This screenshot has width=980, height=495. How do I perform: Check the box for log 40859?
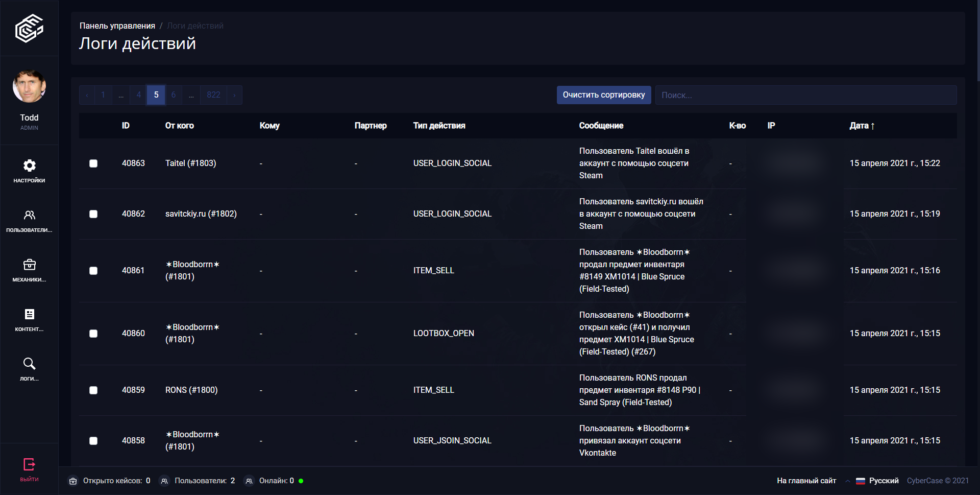tap(93, 390)
